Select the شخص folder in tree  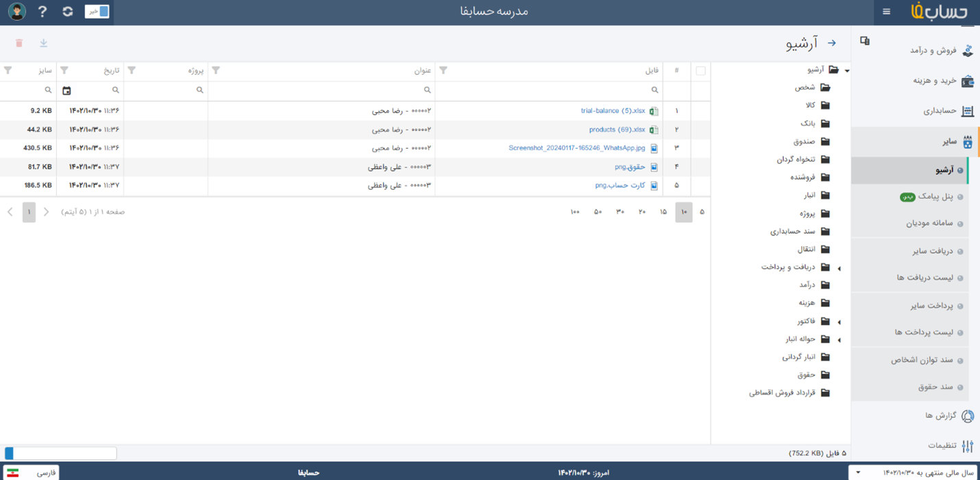click(x=813, y=87)
